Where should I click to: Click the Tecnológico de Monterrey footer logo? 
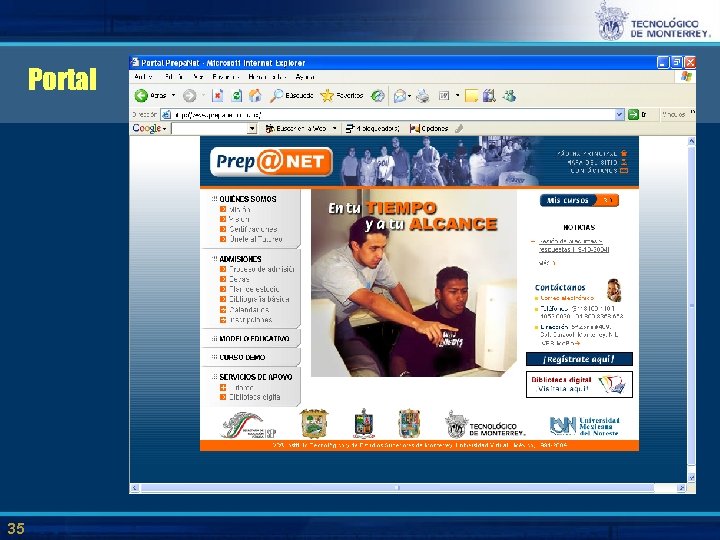click(485, 425)
